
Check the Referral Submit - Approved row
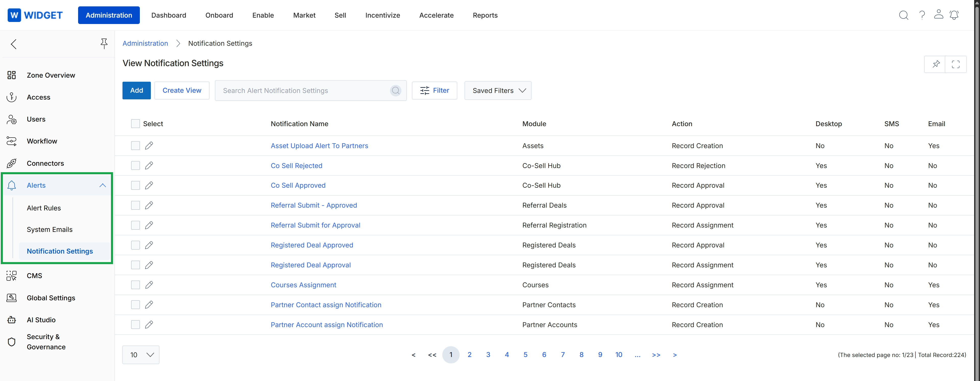(x=136, y=205)
